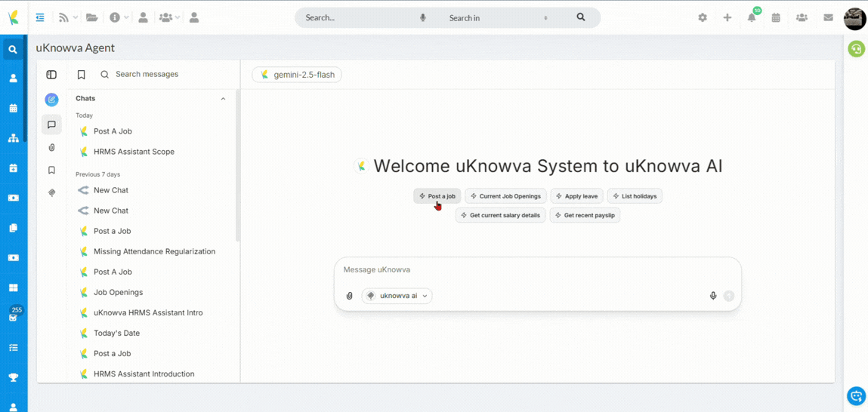This screenshot has width=868, height=412.
Task: Click the Search messages field
Action: click(147, 74)
